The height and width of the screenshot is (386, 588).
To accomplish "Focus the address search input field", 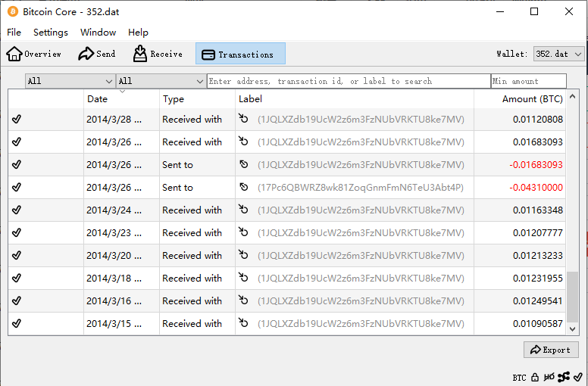I will click(349, 81).
